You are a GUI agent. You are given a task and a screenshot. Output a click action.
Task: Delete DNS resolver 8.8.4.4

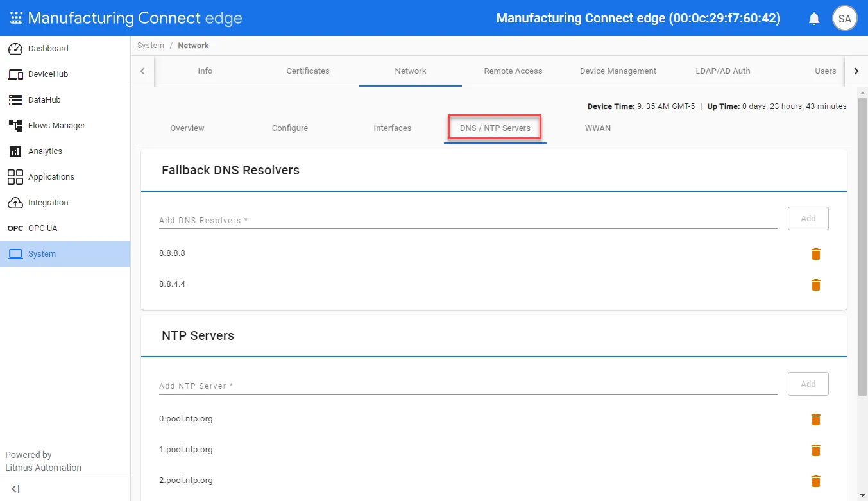click(816, 285)
